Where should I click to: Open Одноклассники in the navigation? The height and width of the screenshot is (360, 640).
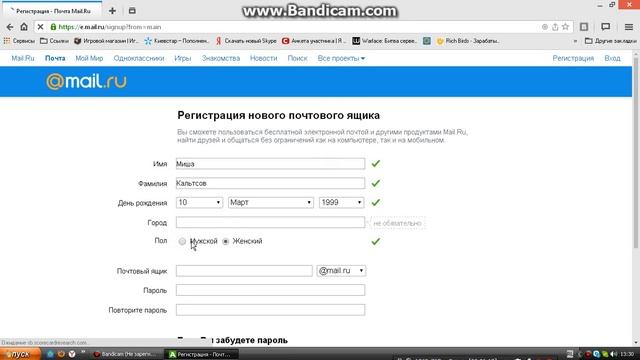click(x=139, y=58)
